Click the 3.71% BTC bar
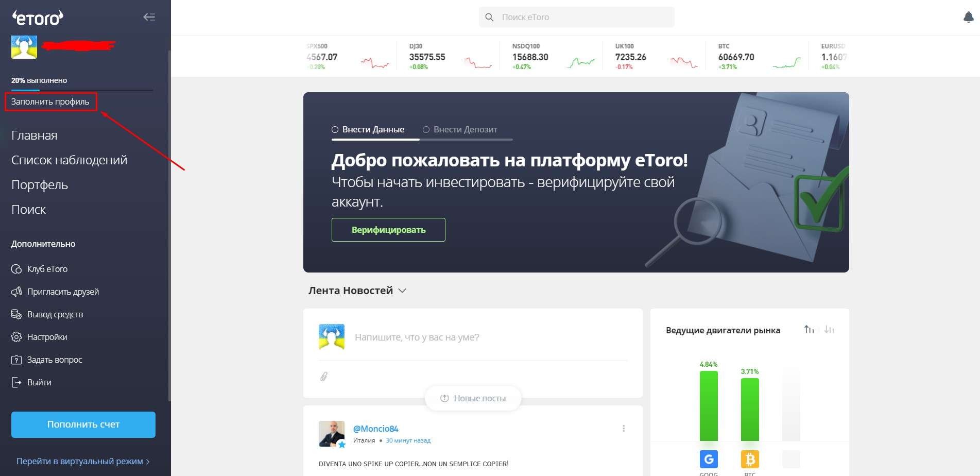Image resolution: width=980 pixels, height=476 pixels. pos(750,410)
